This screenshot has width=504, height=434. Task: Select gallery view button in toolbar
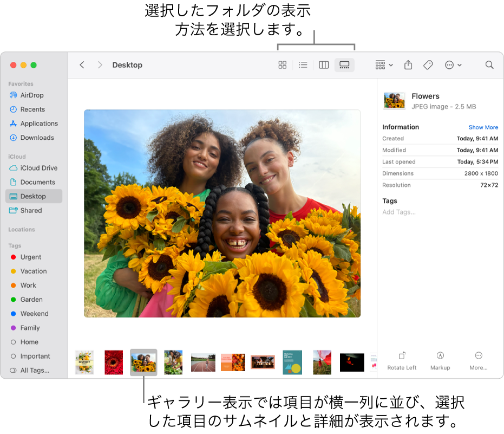[344, 65]
